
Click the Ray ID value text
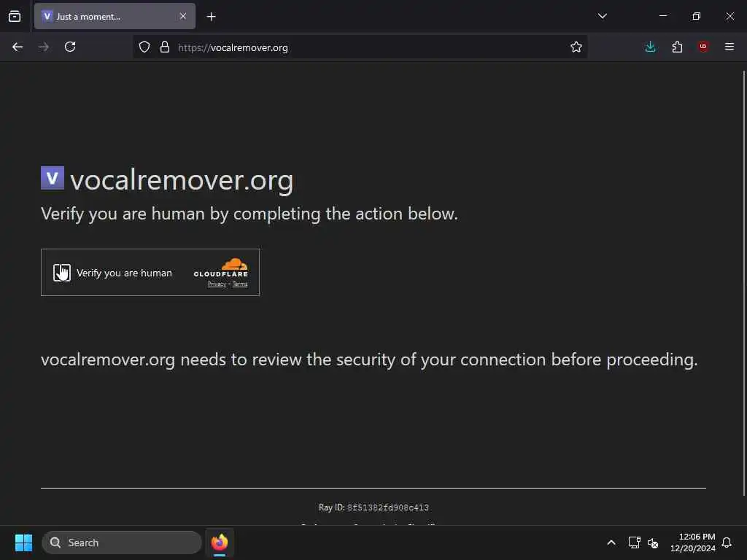[388, 507]
